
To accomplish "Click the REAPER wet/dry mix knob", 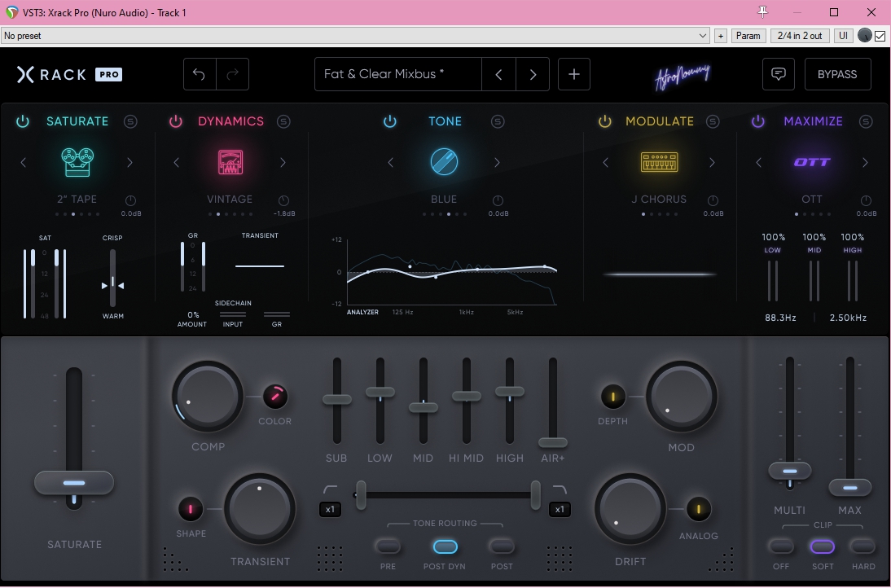I will click(x=864, y=36).
